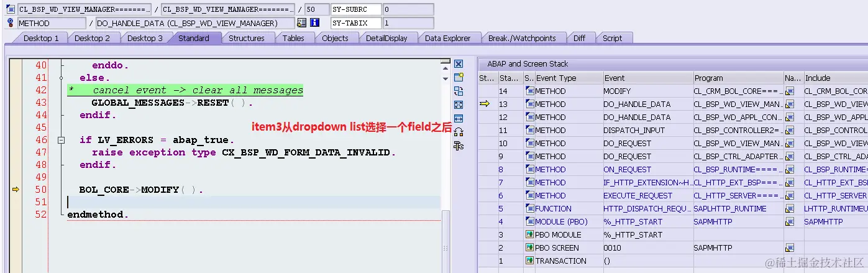
Task: Click the SY-SUBRC variable name field
Action: 355,9
